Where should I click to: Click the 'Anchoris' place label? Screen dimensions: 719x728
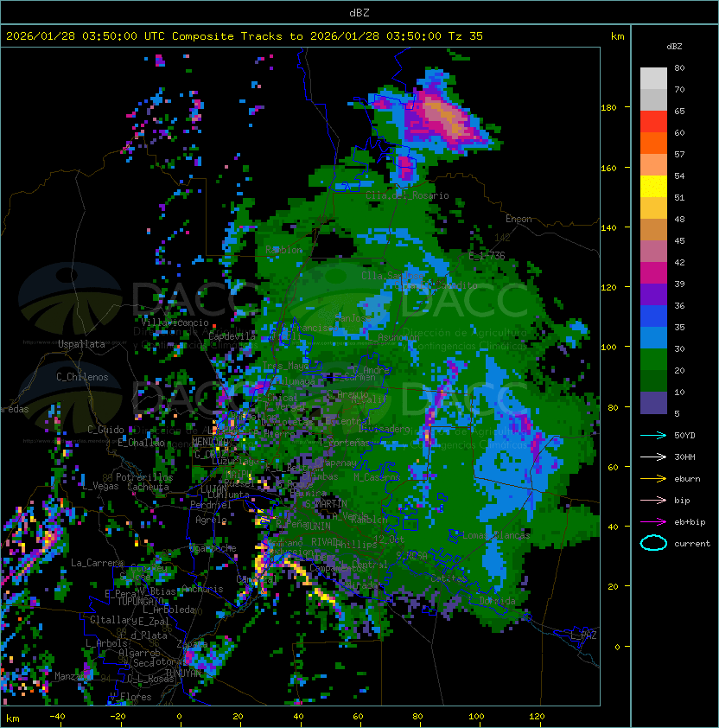pyautogui.click(x=202, y=589)
